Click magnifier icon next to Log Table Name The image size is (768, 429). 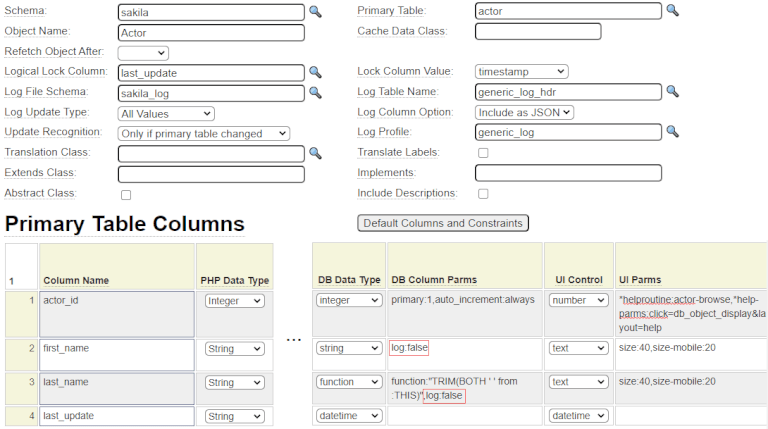(x=672, y=92)
